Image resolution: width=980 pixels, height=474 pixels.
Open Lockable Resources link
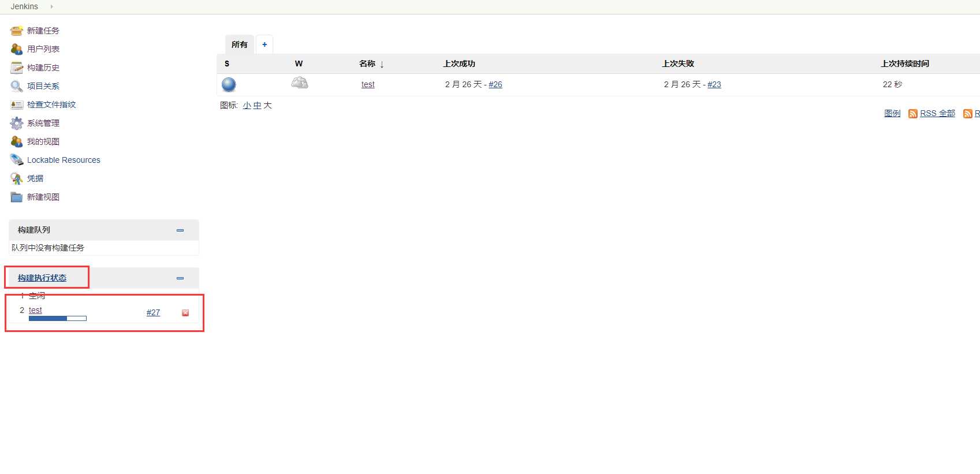click(64, 160)
